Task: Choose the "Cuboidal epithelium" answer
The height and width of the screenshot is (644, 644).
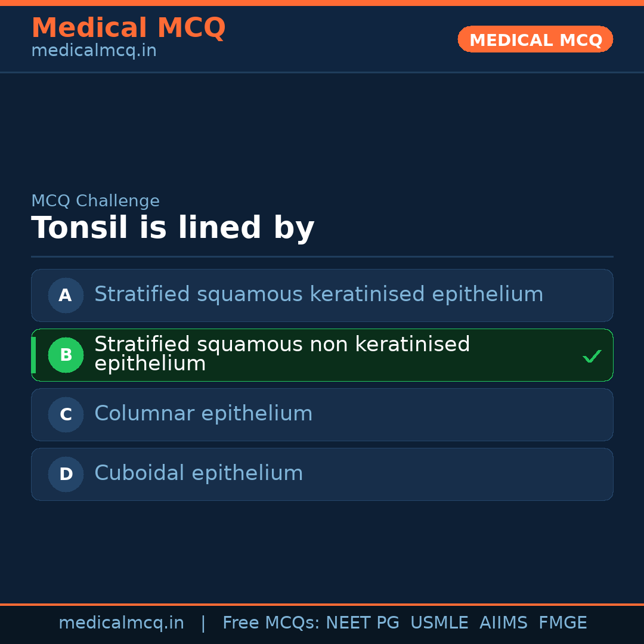Action: 199,473
